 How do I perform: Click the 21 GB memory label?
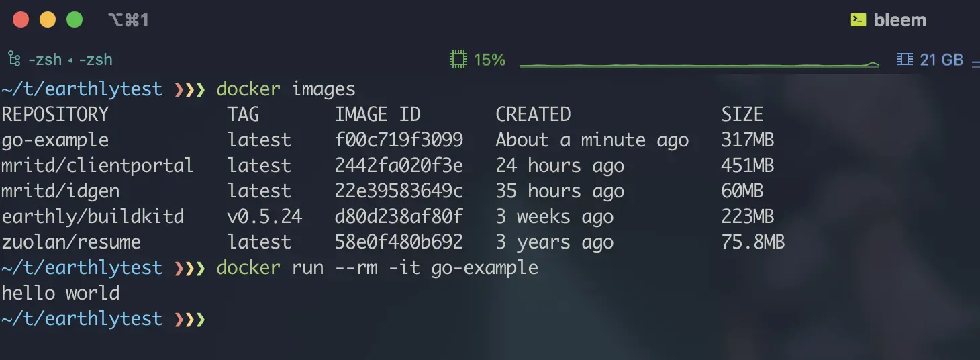pos(941,60)
